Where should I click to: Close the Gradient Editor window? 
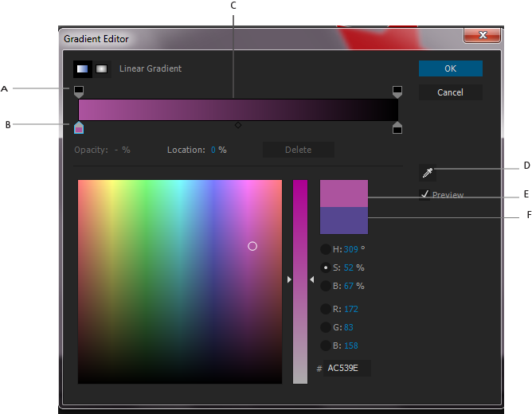tap(482, 35)
